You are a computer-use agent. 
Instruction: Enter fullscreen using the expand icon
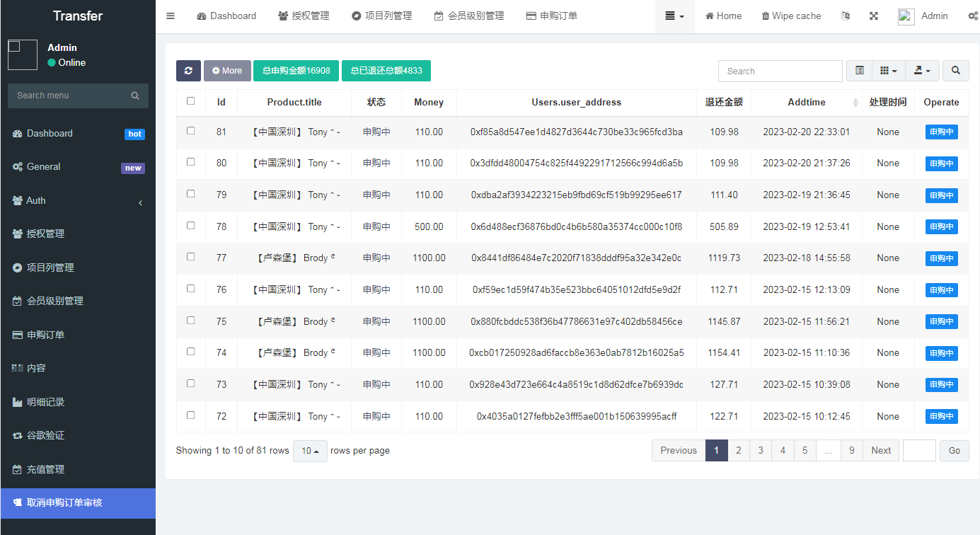[874, 16]
